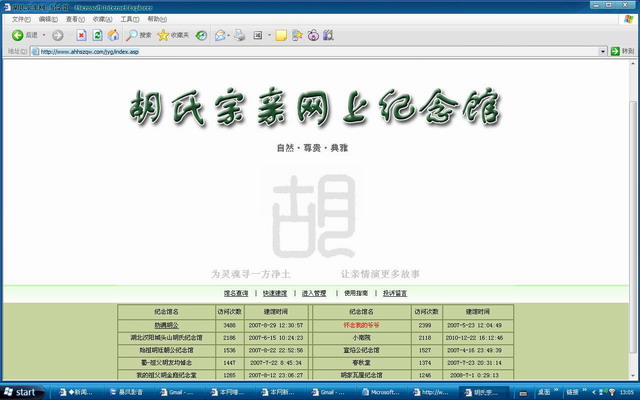This screenshot has width=640, height=400.
Task: Click the visit count 1527
Action: coord(425,350)
